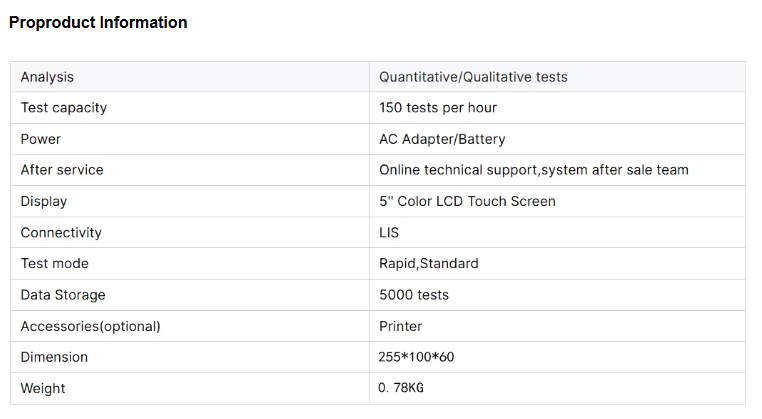
Task: Select the Data Storage label
Action: point(63,295)
